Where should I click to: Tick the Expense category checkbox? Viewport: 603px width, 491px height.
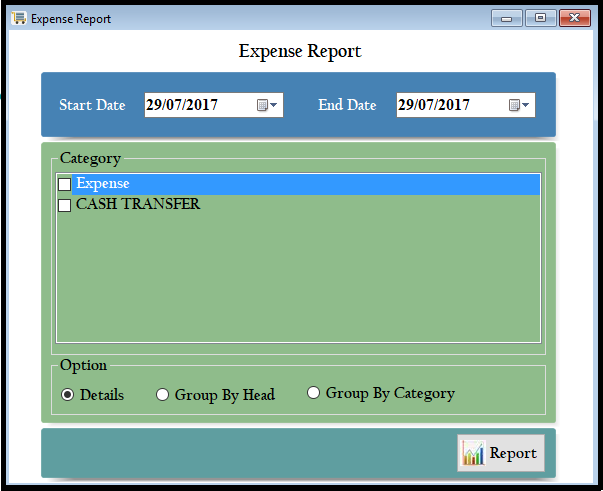[65, 185]
